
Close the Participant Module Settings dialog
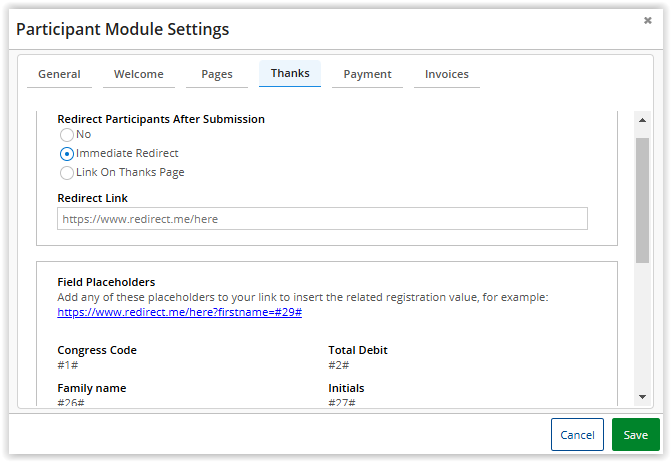pyautogui.click(x=647, y=21)
